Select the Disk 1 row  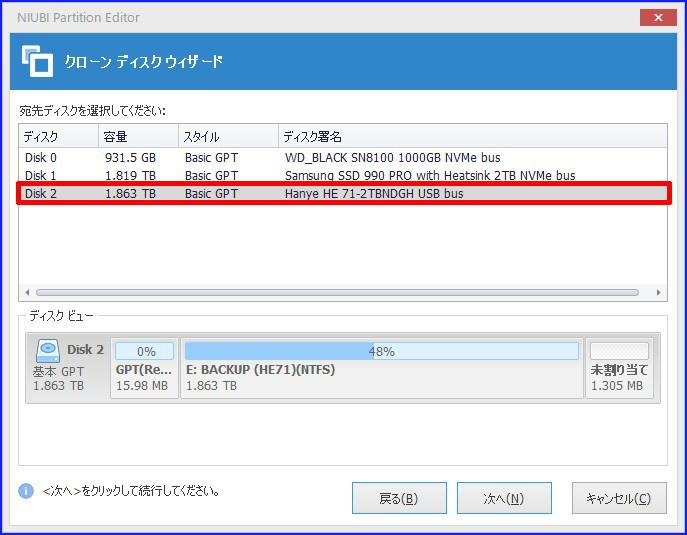343,175
